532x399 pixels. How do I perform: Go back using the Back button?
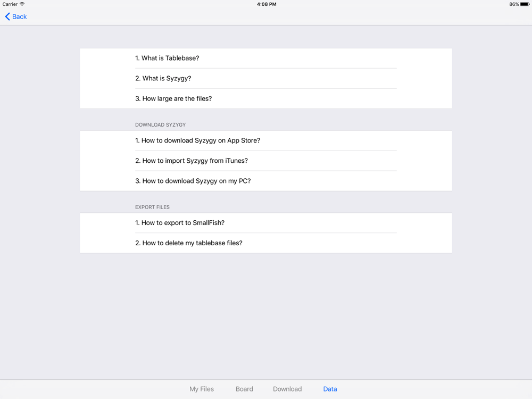16,16
